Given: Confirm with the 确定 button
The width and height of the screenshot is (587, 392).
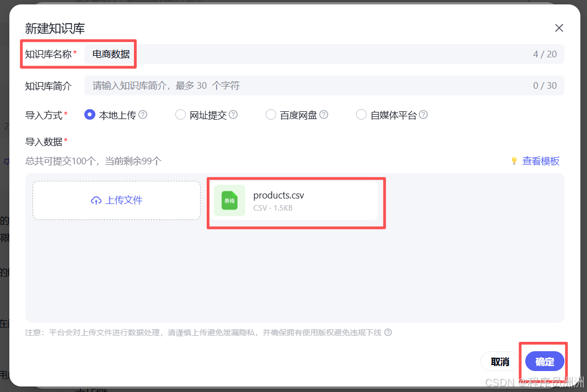Looking at the screenshot, I should click(x=545, y=362).
